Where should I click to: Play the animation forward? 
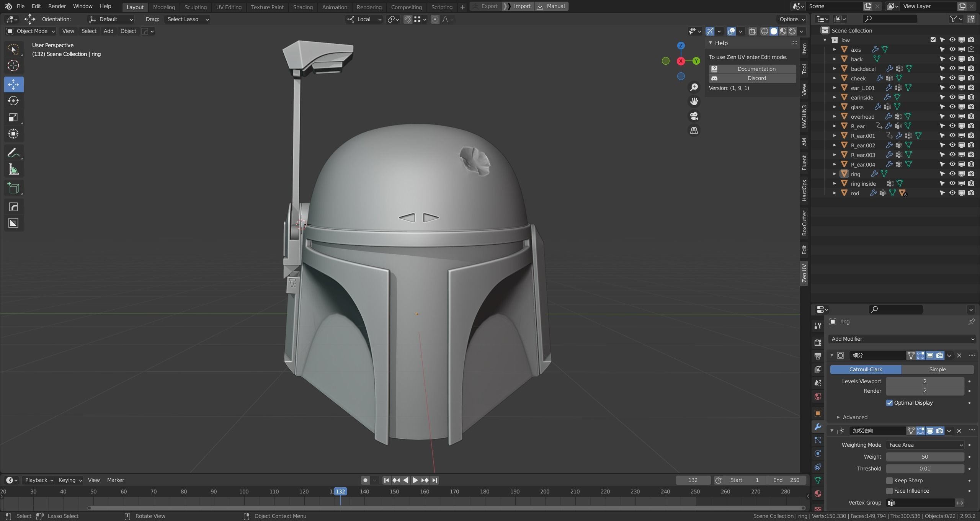tap(415, 480)
